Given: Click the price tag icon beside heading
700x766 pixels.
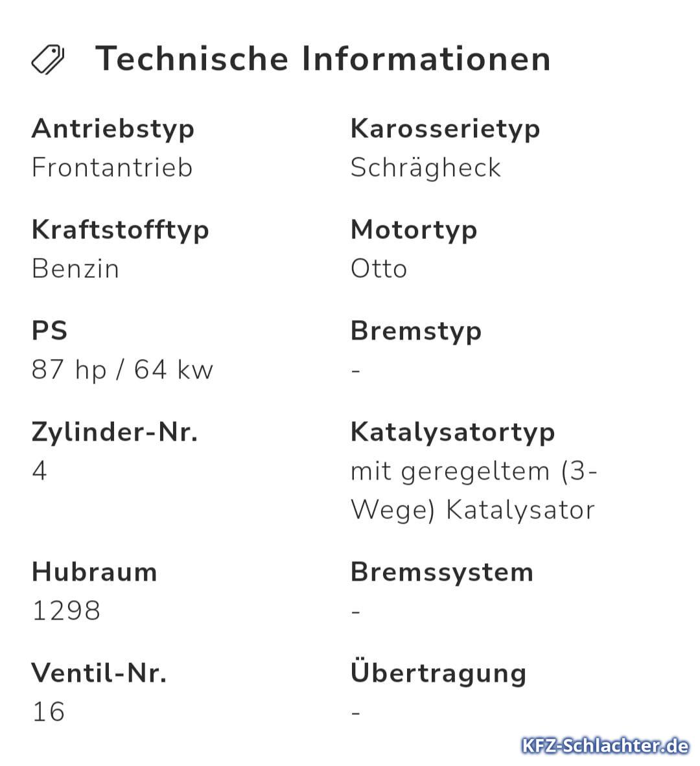Looking at the screenshot, I should tap(48, 60).
